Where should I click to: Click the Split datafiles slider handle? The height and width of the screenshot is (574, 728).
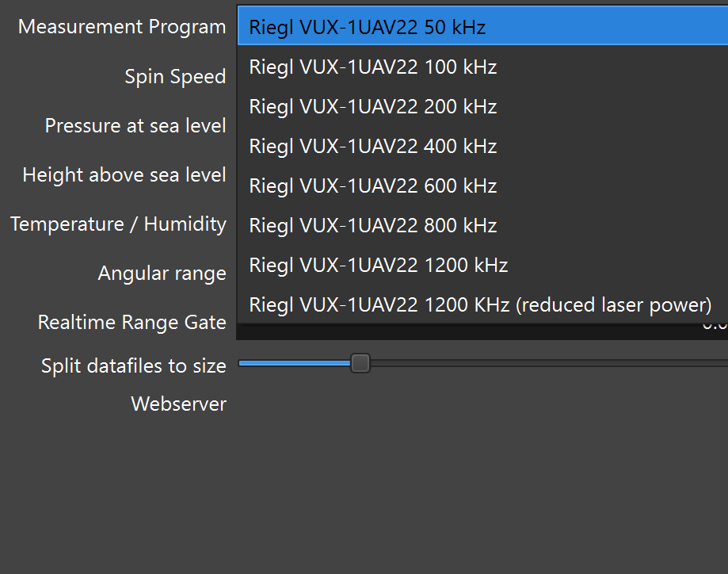(360, 363)
